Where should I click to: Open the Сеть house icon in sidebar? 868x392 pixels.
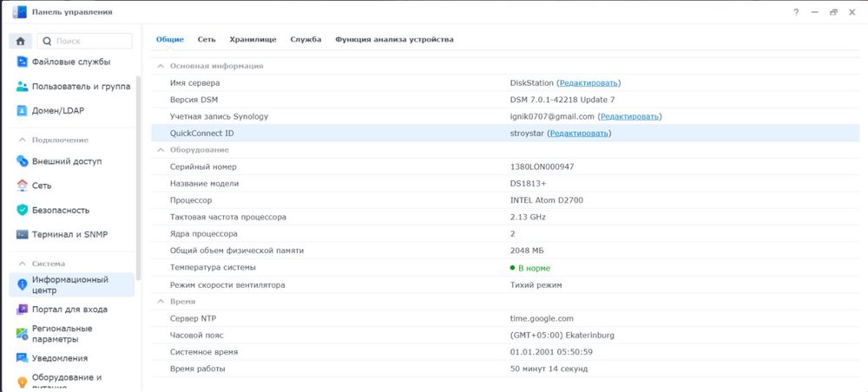coord(23,186)
